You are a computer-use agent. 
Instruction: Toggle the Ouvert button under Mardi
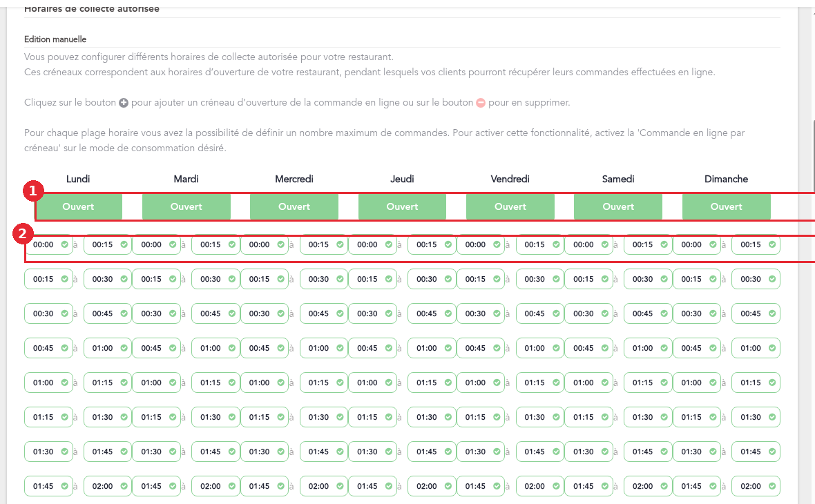pyautogui.click(x=186, y=206)
